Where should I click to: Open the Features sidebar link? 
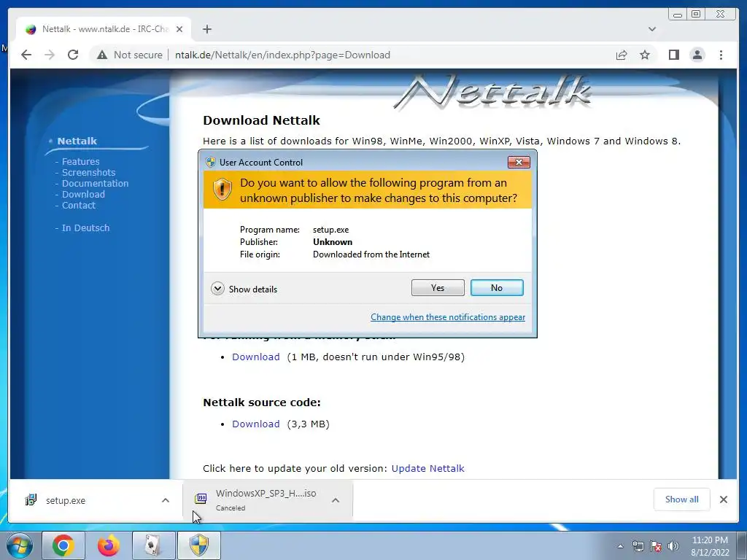click(x=80, y=161)
